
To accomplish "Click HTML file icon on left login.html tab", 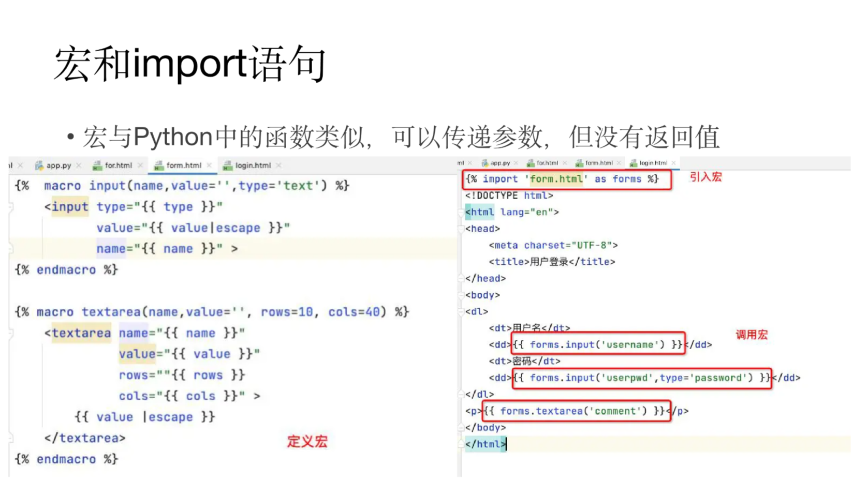I will click(x=227, y=165).
